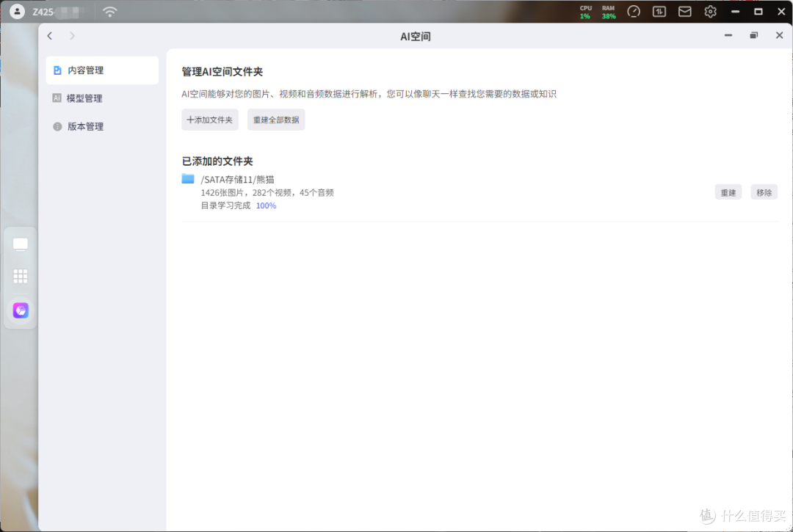The image size is (793, 532).
Task: Click the +添加文件夹 button
Action: tap(210, 120)
